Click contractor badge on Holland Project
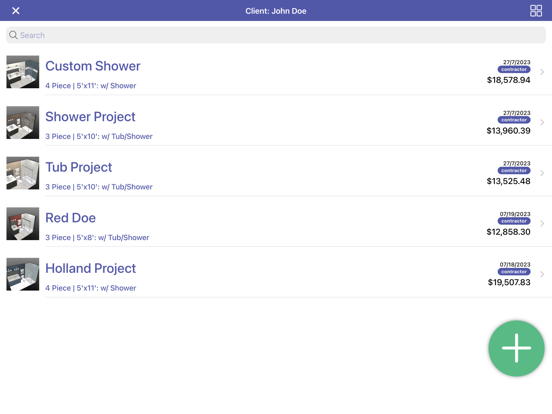The width and height of the screenshot is (552, 414). (514, 272)
